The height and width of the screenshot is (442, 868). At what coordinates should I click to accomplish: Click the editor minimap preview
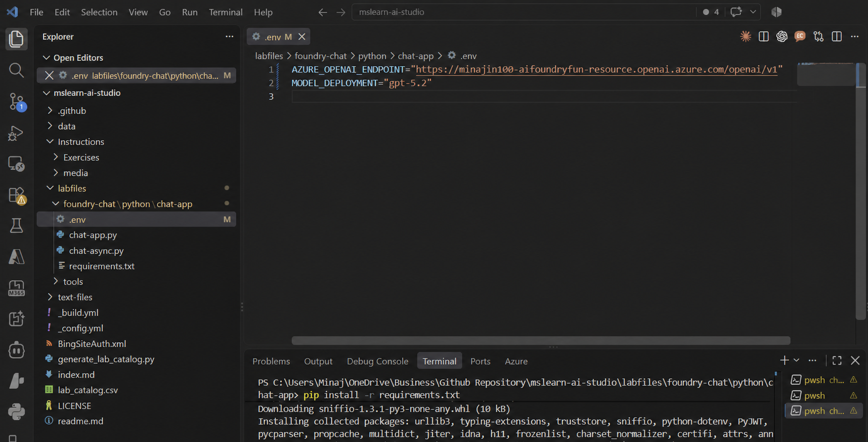pos(826,74)
